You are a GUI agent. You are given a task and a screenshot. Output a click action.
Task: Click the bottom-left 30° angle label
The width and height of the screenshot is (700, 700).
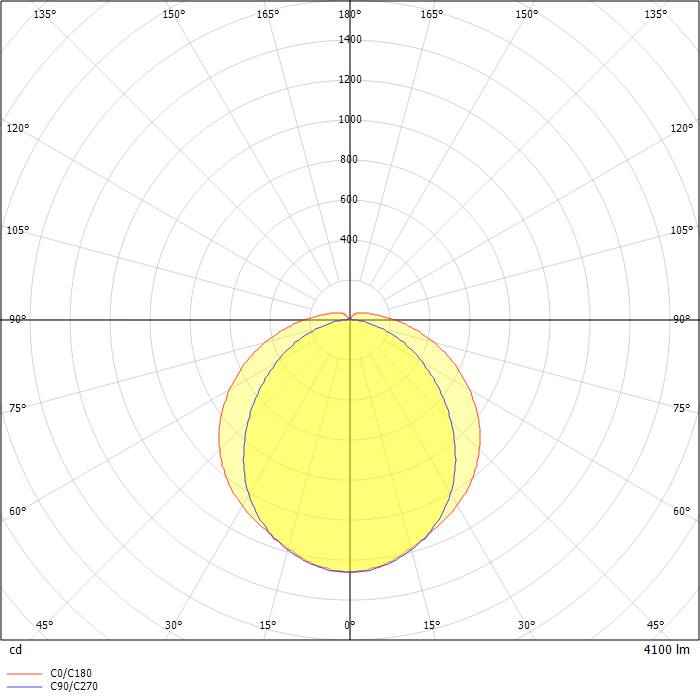click(174, 625)
